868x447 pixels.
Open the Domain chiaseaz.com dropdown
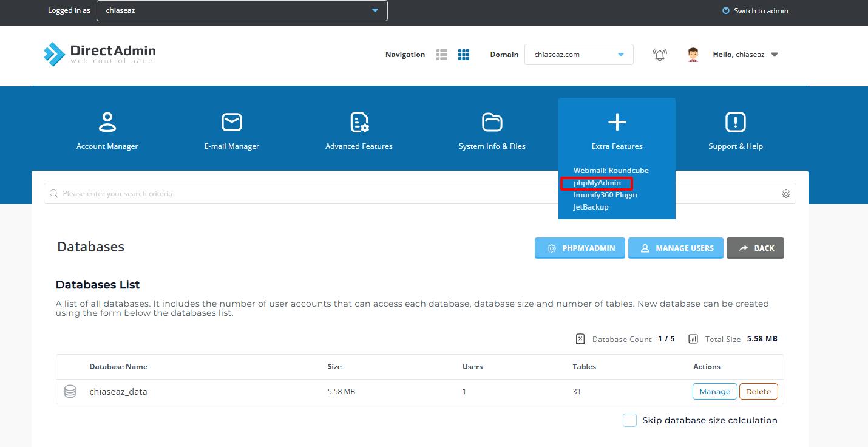point(578,55)
